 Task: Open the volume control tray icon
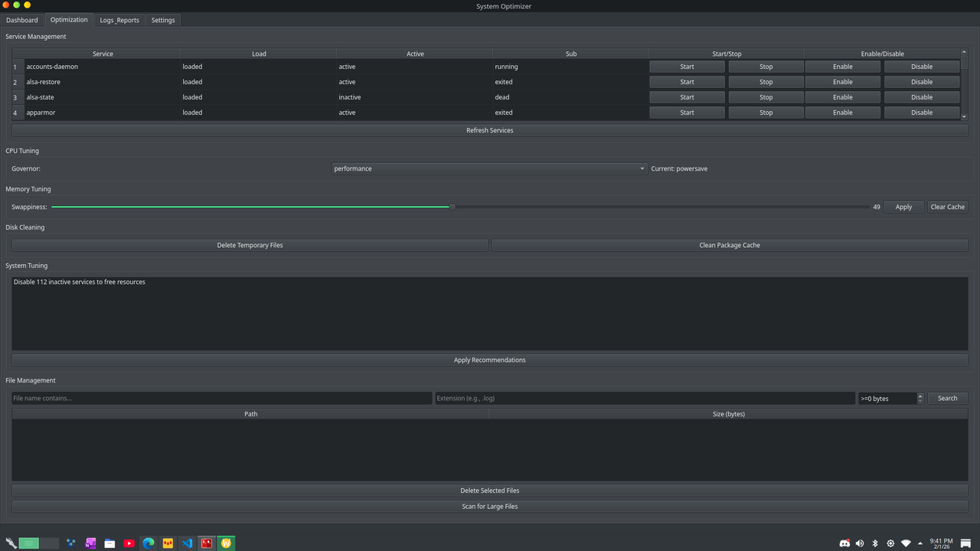[860, 543]
